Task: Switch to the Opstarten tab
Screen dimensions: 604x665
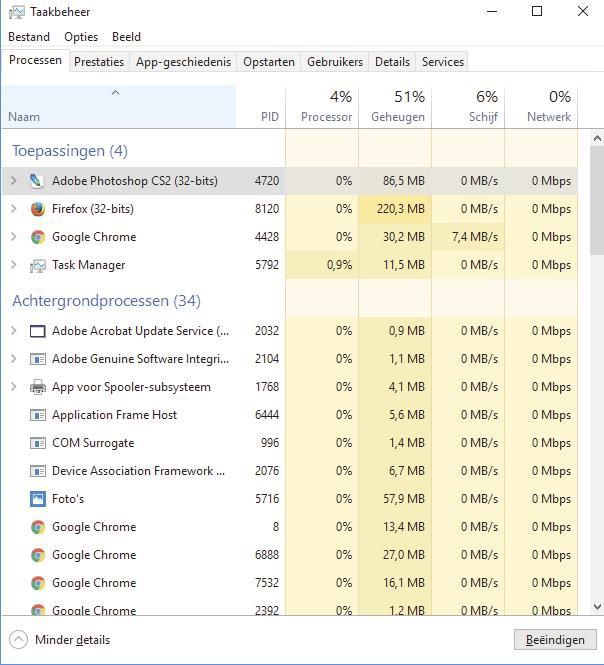Action: (269, 62)
